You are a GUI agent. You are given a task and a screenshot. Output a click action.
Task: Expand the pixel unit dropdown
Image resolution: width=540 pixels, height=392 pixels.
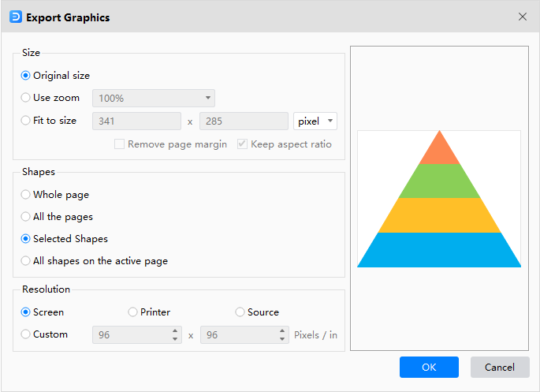(315, 121)
